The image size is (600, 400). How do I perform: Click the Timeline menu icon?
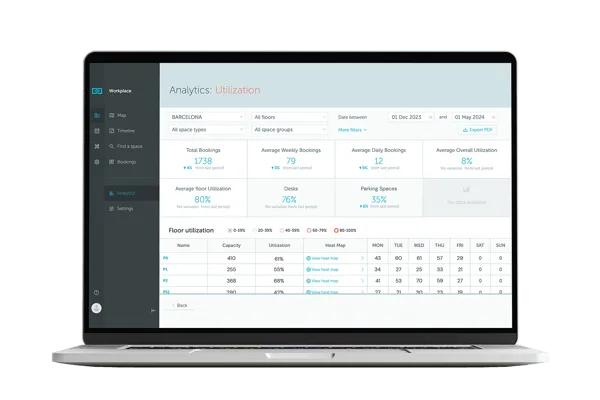click(x=112, y=131)
